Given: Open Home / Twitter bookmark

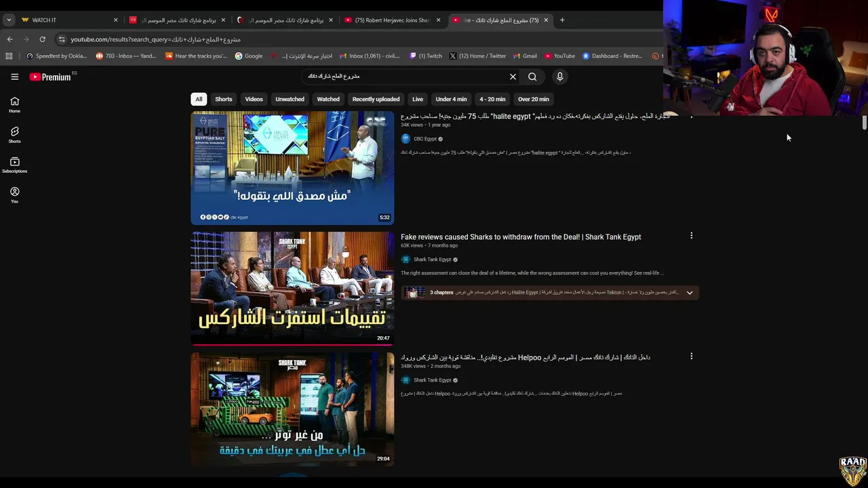Looking at the screenshot, I should pyautogui.click(x=477, y=56).
